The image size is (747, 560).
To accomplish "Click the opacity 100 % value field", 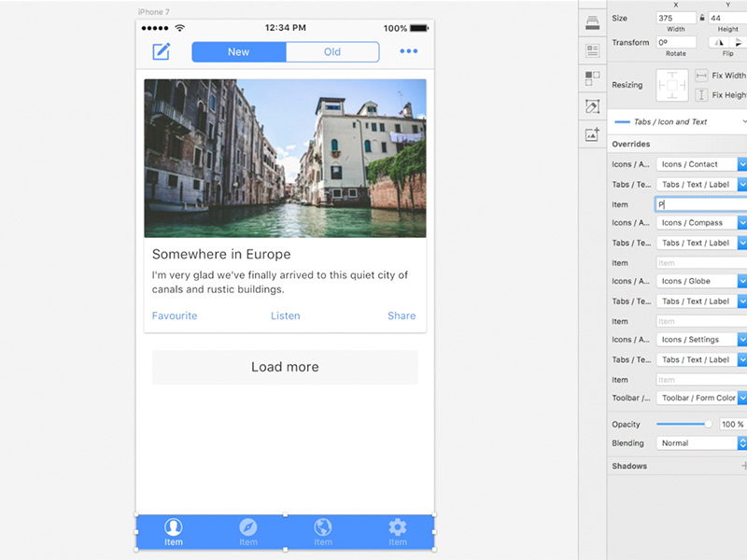I will click(x=733, y=425).
